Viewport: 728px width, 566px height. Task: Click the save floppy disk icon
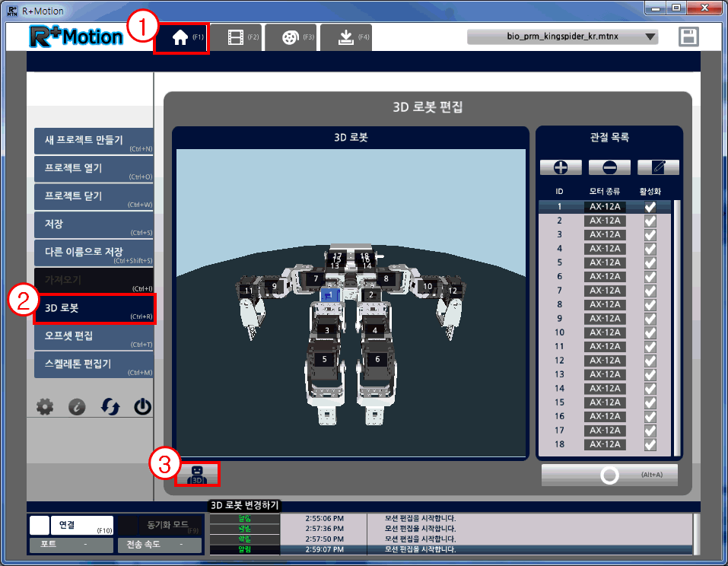click(689, 37)
